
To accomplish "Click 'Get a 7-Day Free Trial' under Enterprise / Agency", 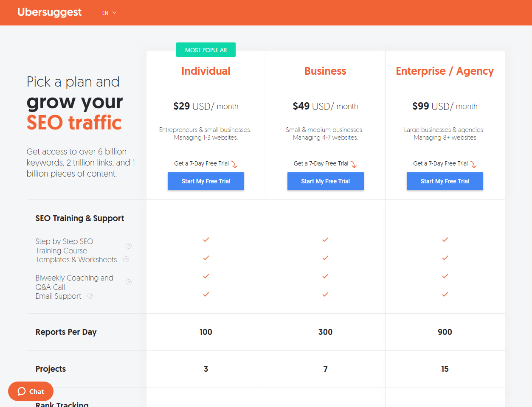I will click(x=440, y=163).
